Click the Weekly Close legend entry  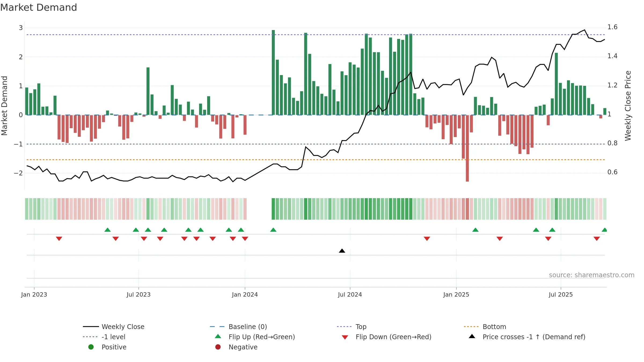pos(114,327)
